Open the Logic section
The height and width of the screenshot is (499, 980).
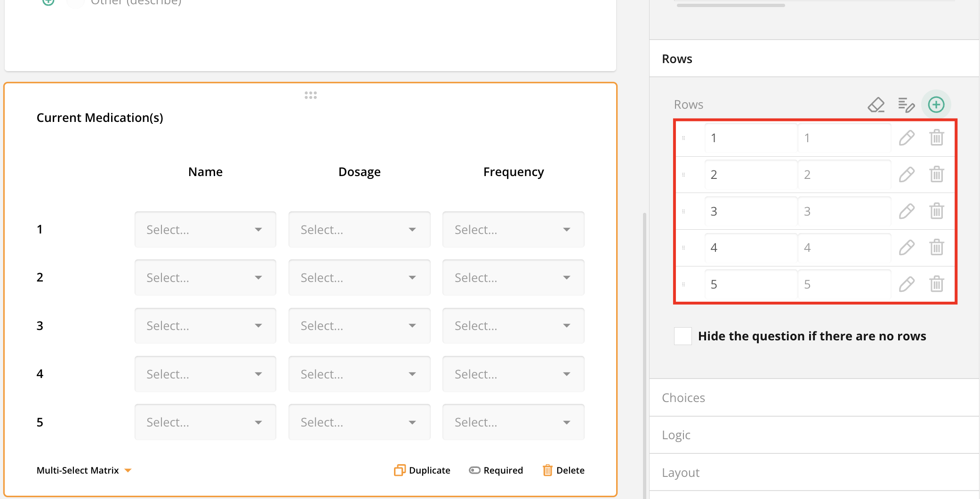[676, 435]
